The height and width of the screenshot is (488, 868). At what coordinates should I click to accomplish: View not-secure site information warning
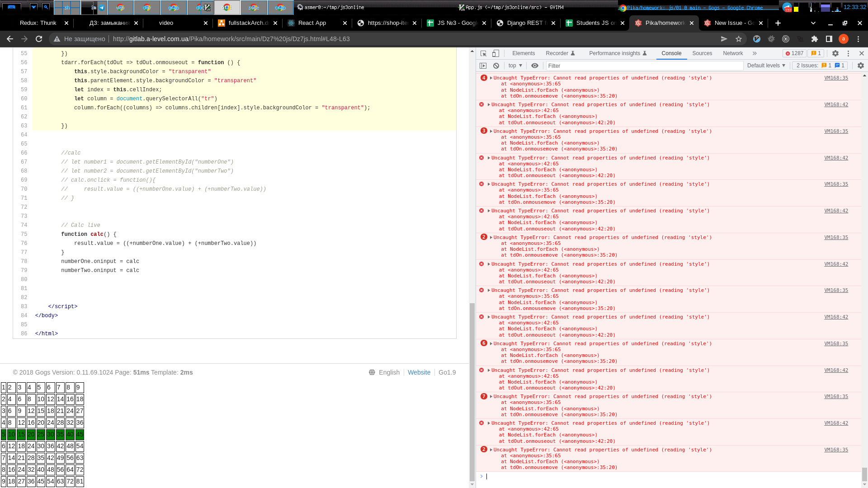[x=79, y=39]
